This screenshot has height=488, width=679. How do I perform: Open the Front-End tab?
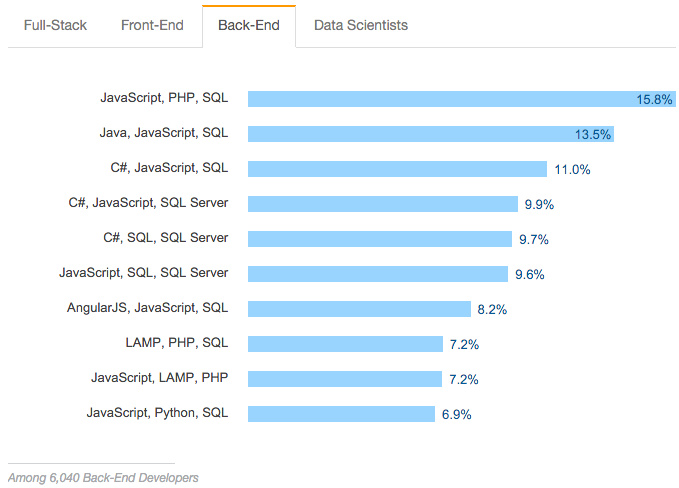(152, 25)
